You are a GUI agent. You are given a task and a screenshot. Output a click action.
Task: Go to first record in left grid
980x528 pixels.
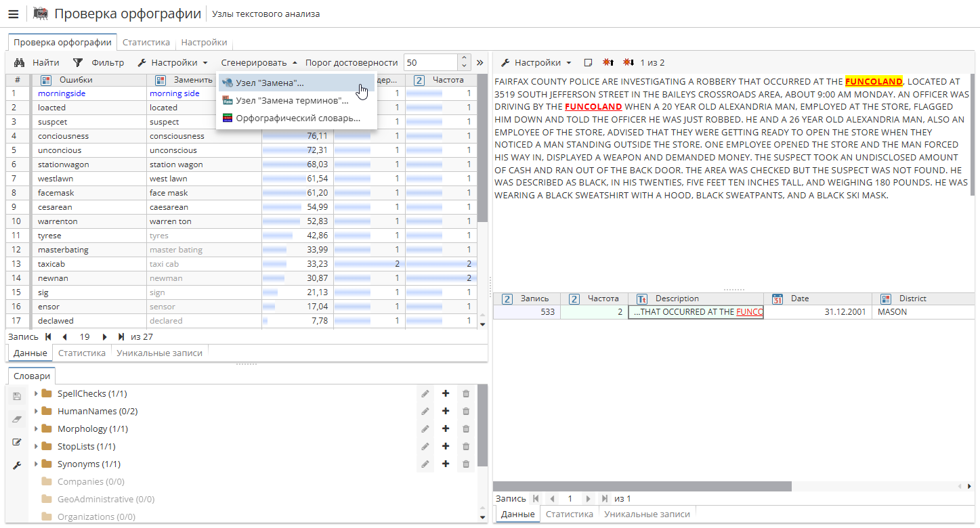coord(48,336)
